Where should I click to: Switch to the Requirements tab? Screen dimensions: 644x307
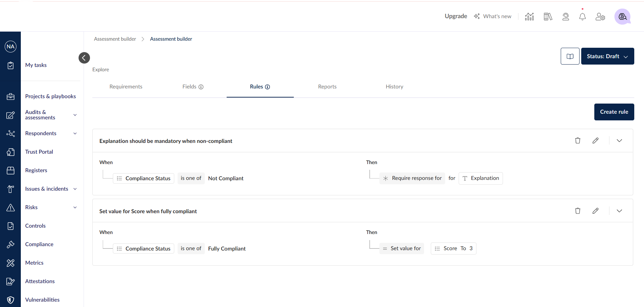pyautogui.click(x=126, y=87)
